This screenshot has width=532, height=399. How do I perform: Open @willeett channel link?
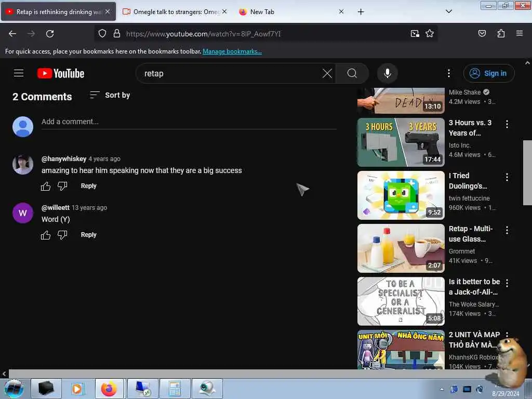tap(55, 208)
